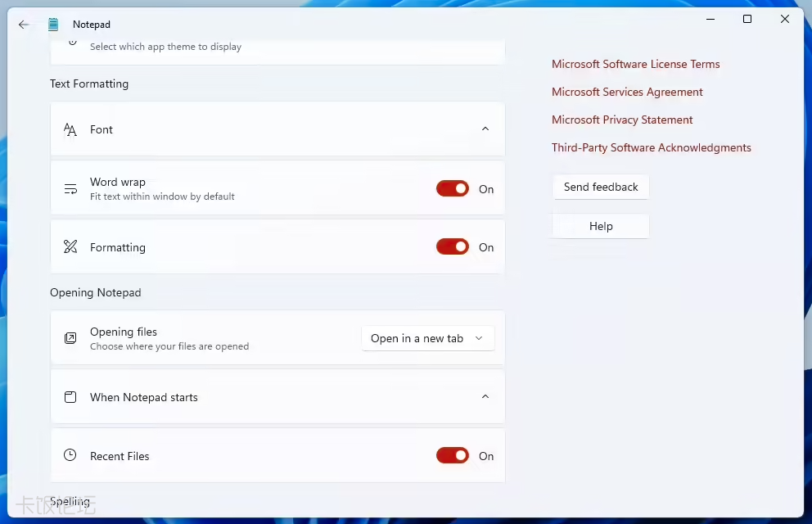Click the Opening files row's icon

[70, 338]
